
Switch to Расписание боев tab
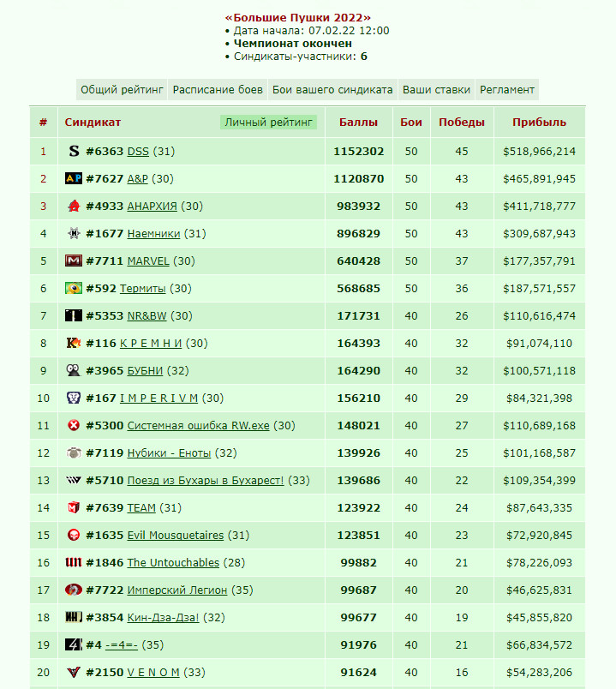pos(218,90)
